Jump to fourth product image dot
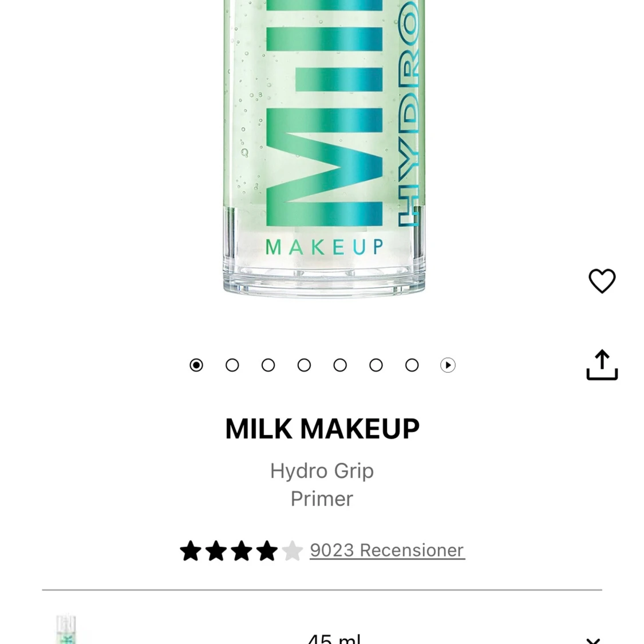 (305, 365)
